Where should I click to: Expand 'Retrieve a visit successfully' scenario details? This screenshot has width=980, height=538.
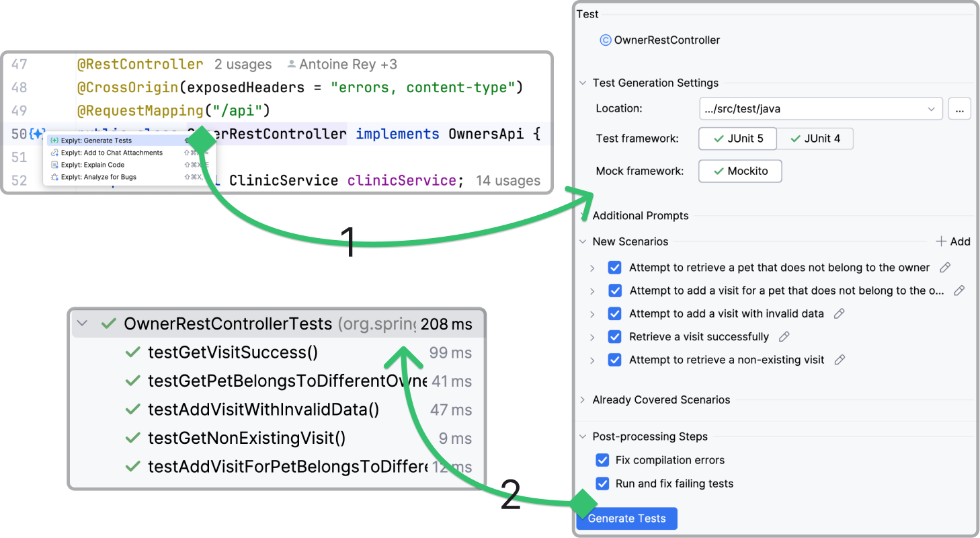(x=592, y=337)
